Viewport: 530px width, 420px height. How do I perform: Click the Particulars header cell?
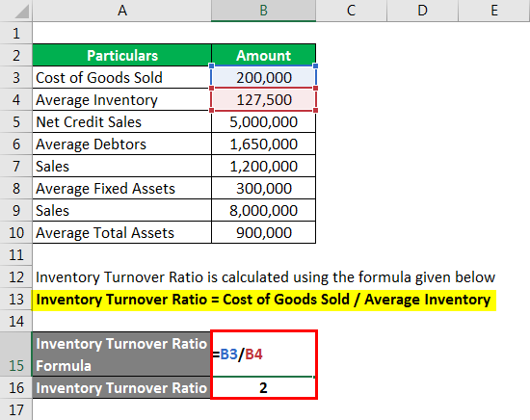click(x=122, y=56)
